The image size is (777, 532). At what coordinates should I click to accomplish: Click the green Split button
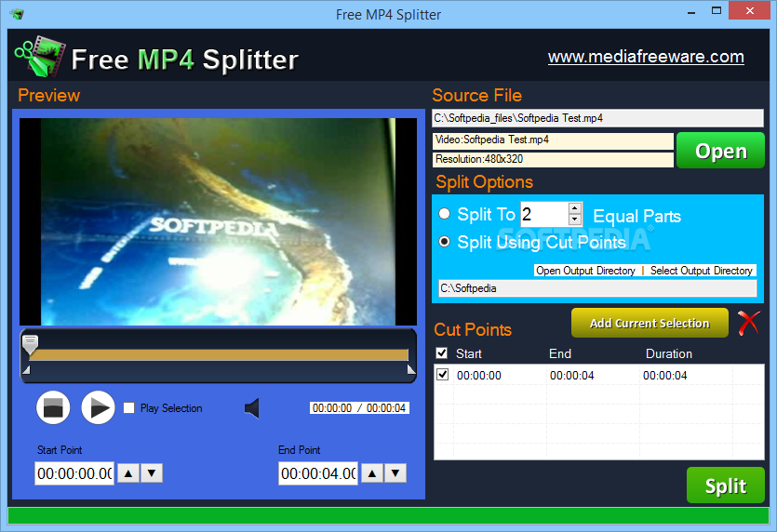[x=726, y=485]
